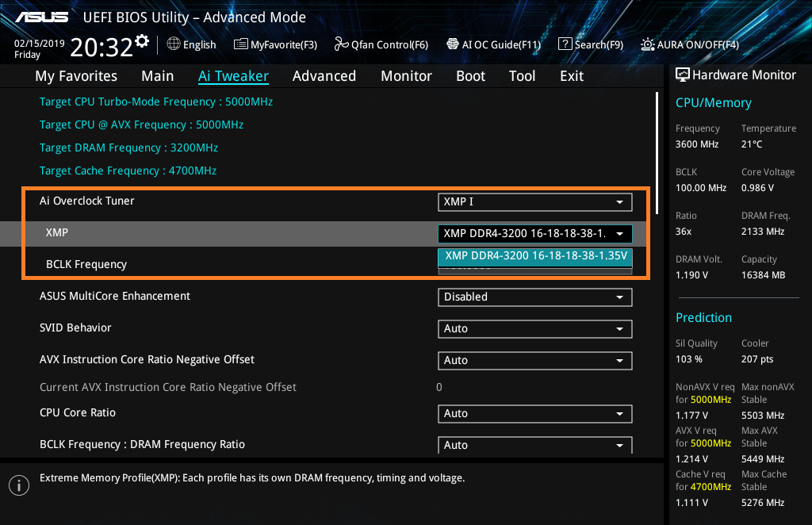This screenshot has width=812, height=525.
Task: Open ASUS MultiCore Enhancement dropdown
Action: [x=535, y=297]
